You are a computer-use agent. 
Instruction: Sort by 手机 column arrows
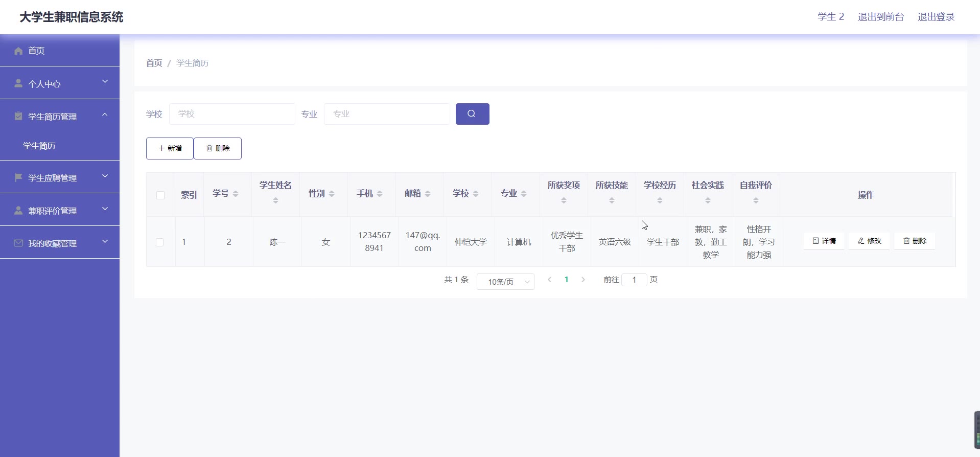[380, 193]
